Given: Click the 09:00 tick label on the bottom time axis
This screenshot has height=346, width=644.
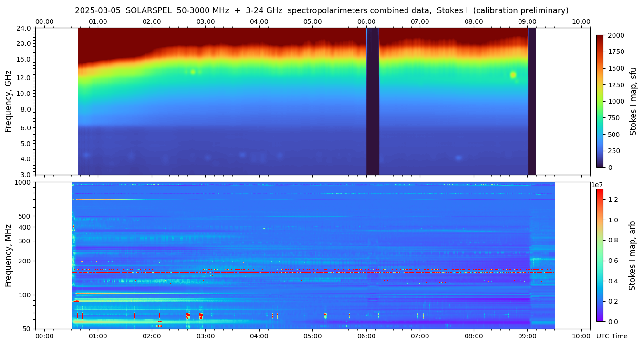Looking at the screenshot, I should tap(527, 336).
